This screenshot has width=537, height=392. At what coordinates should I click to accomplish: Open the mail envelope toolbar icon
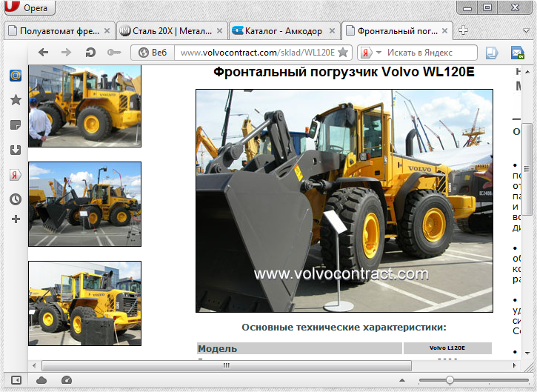click(518, 53)
